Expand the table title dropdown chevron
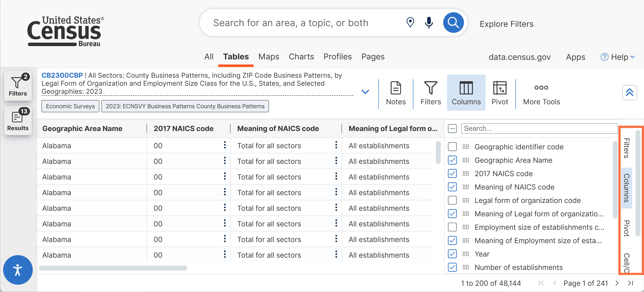This screenshot has height=292, width=644. tap(365, 92)
